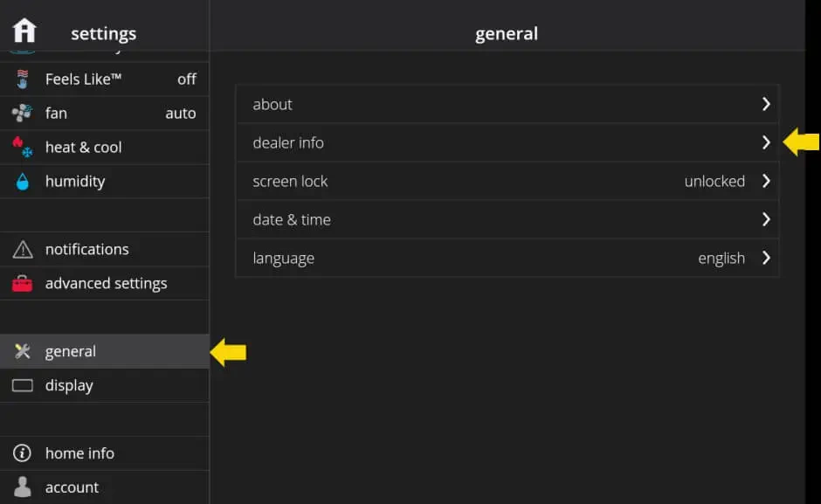Open the red advanced settings toolbox icon

(23, 284)
